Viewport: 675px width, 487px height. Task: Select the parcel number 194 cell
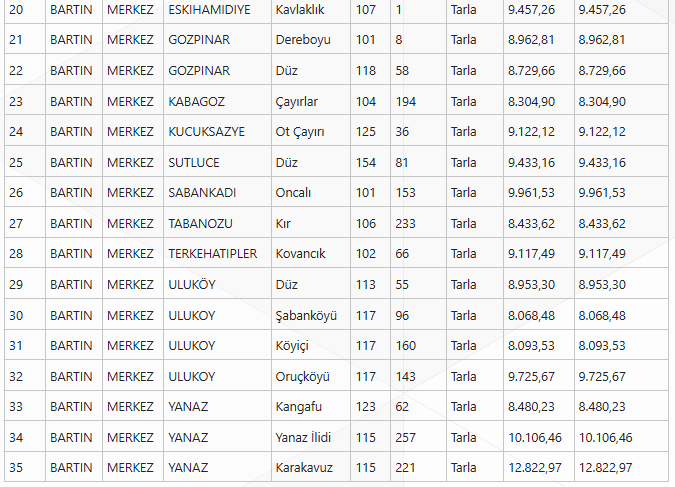point(418,102)
